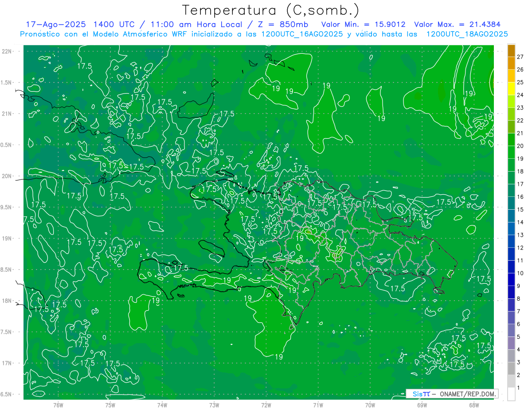Select the date text "17-Ago-2025"
Screen dimensions: 532x411
[x=56, y=24]
